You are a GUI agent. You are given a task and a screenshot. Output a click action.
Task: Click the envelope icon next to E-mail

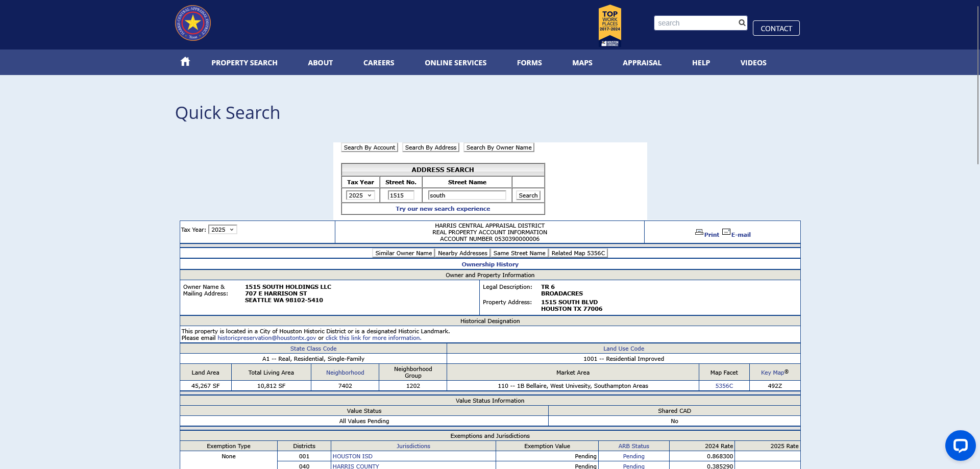coord(726,232)
